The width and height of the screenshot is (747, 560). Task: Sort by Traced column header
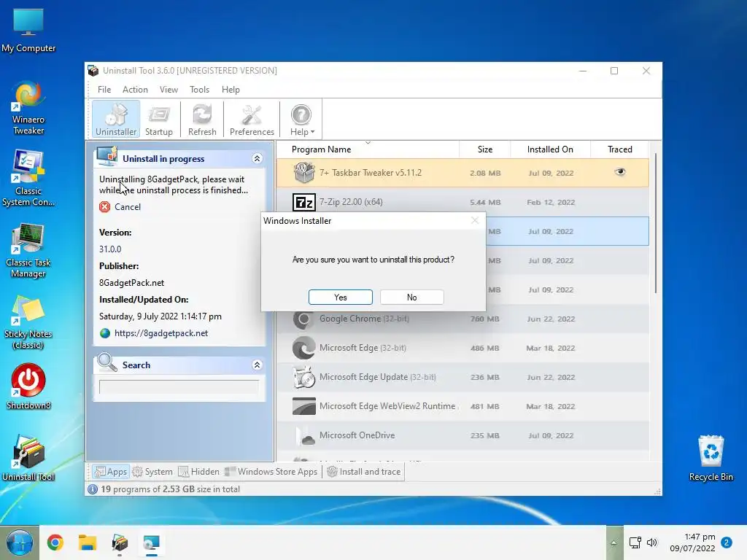(x=619, y=149)
